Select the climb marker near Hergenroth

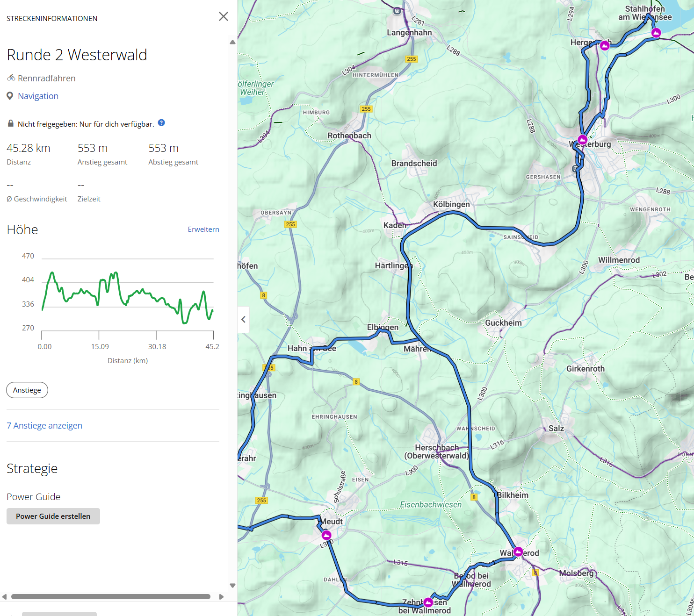[605, 45]
